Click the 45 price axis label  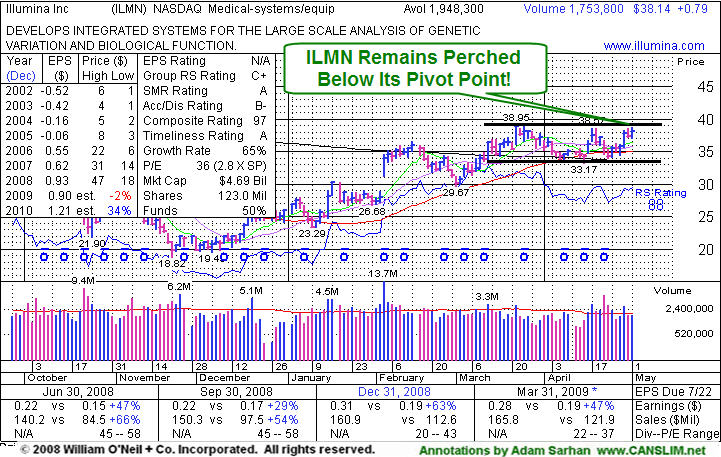coord(705,86)
